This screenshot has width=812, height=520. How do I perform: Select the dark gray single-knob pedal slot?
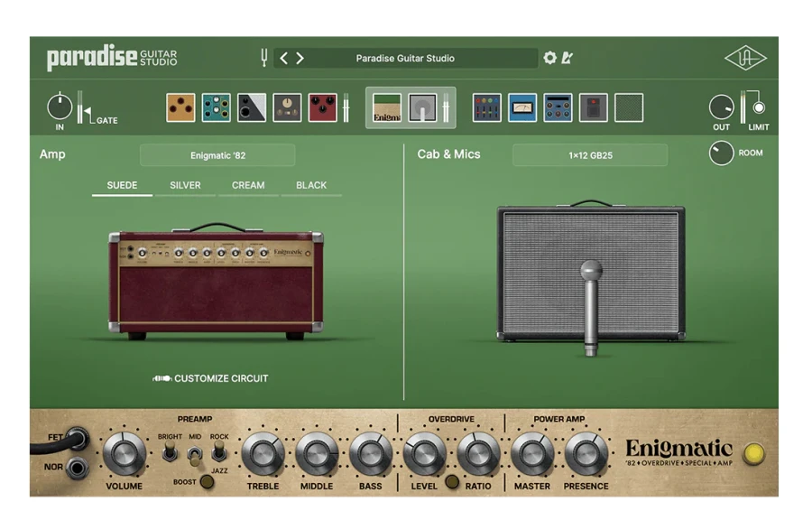[287, 107]
